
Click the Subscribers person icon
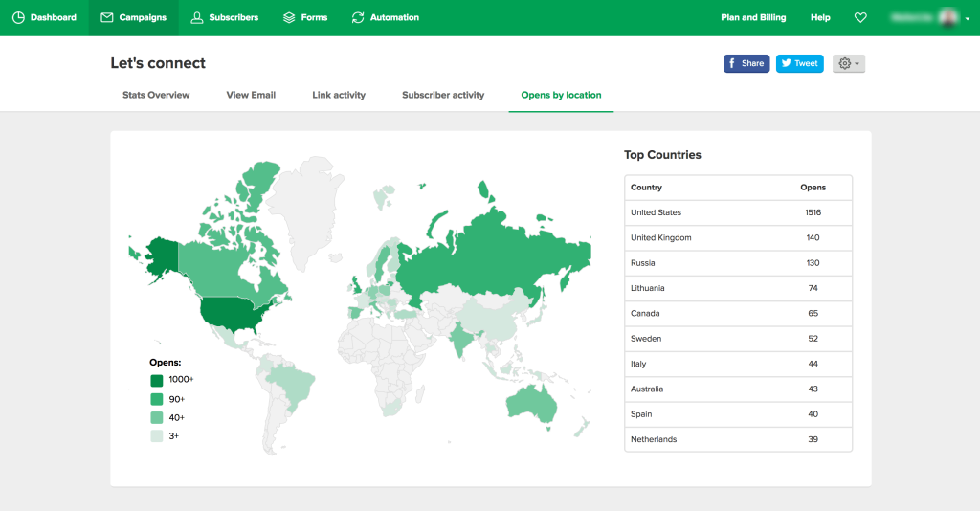click(197, 17)
